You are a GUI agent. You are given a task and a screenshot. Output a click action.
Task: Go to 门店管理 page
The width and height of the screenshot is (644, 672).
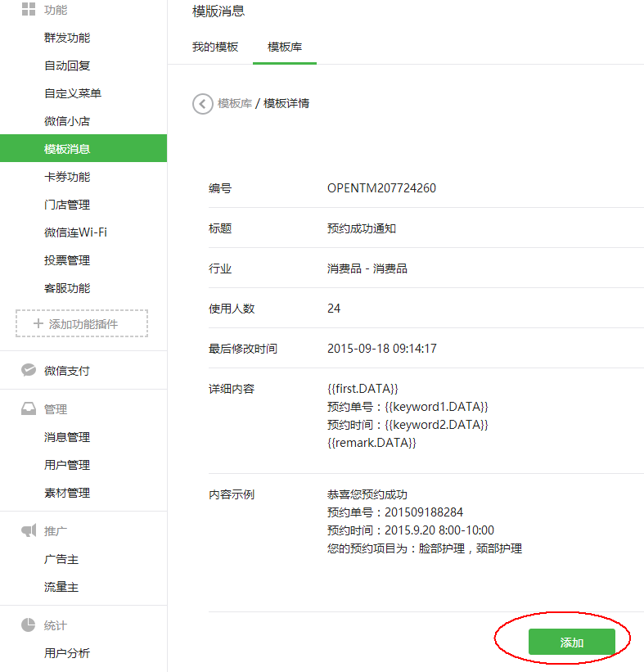point(67,205)
